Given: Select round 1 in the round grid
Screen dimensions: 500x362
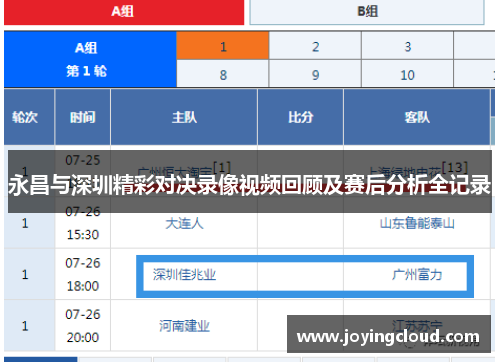Looking at the screenshot, I should coord(223,46).
